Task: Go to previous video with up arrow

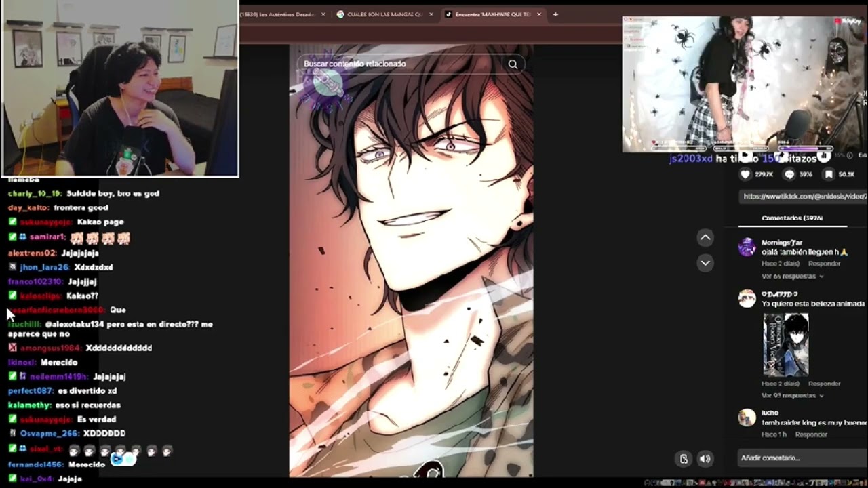Action: click(x=705, y=237)
